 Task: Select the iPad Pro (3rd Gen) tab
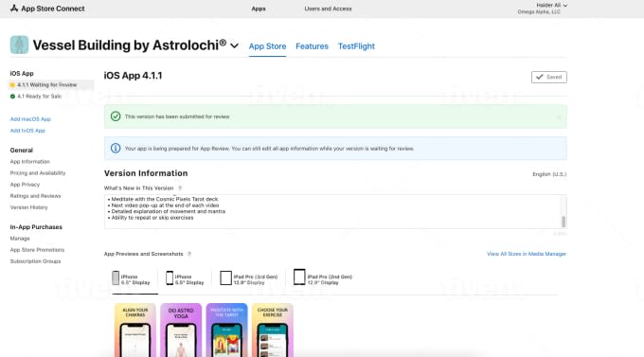(x=249, y=279)
